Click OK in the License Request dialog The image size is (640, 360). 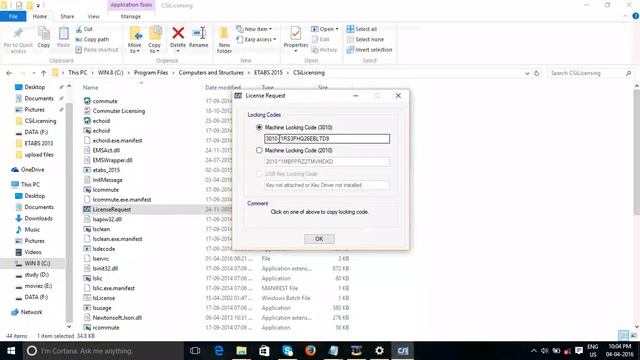pyautogui.click(x=319, y=239)
